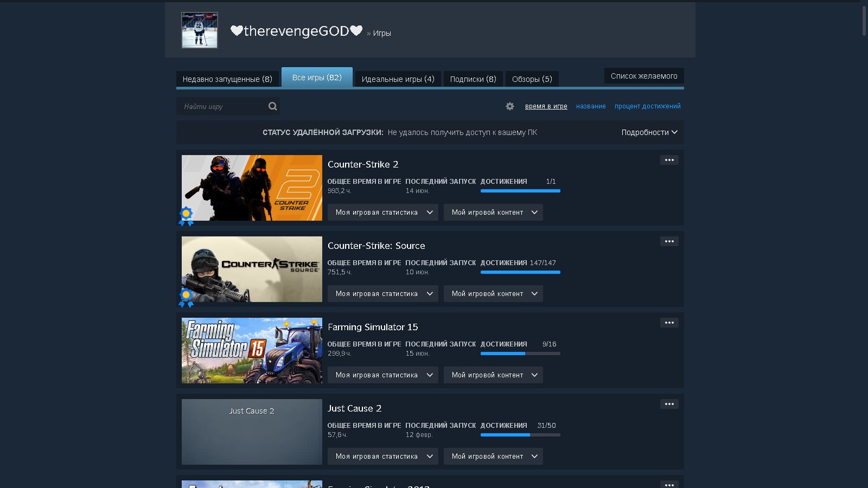Click the therevengeGOD profile avatar
This screenshot has height=488, width=868.
(200, 30)
